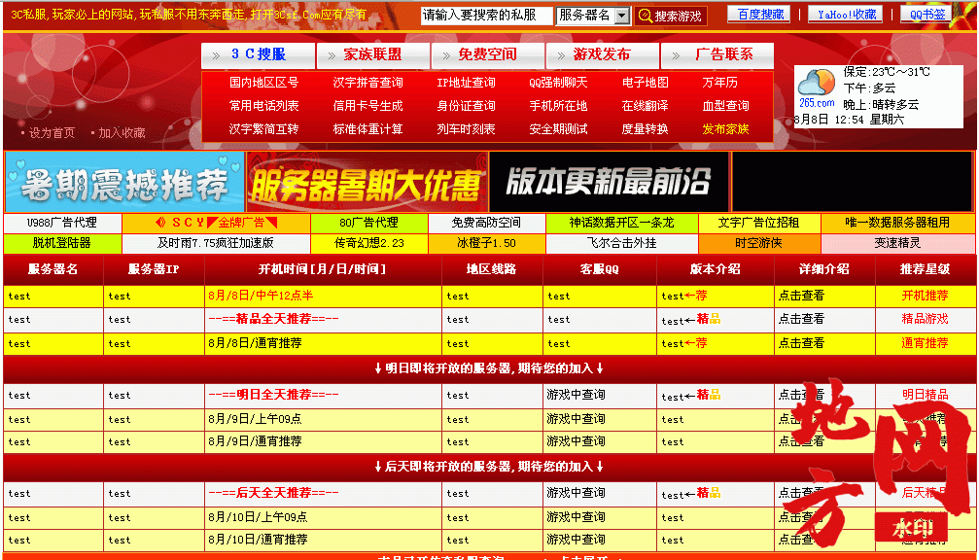The width and height of the screenshot is (979, 560).
Task: Click the 服务器暑期大优惠 banner
Action: click(x=367, y=182)
